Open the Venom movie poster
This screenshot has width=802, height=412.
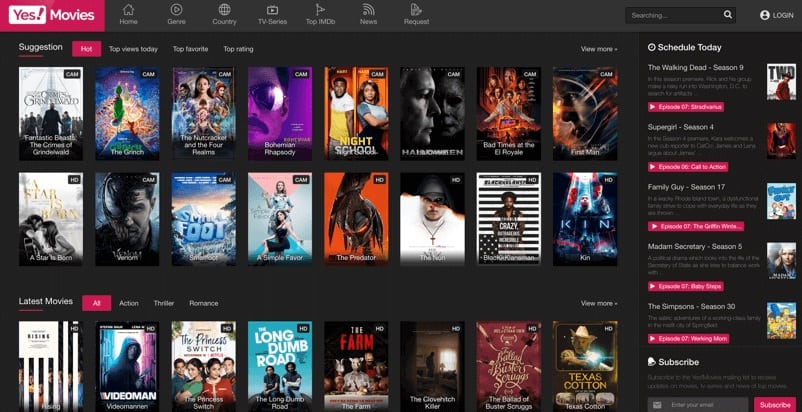tap(127, 217)
